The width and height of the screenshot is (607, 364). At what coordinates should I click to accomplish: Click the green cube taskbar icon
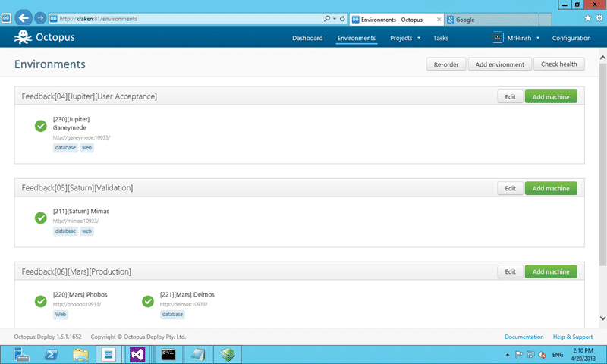(x=228, y=354)
